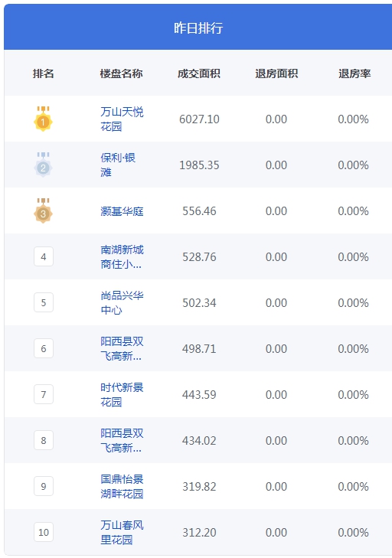The image size is (392, 558).
Task: Open the 保利·银滩 property link
Action: (118, 165)
